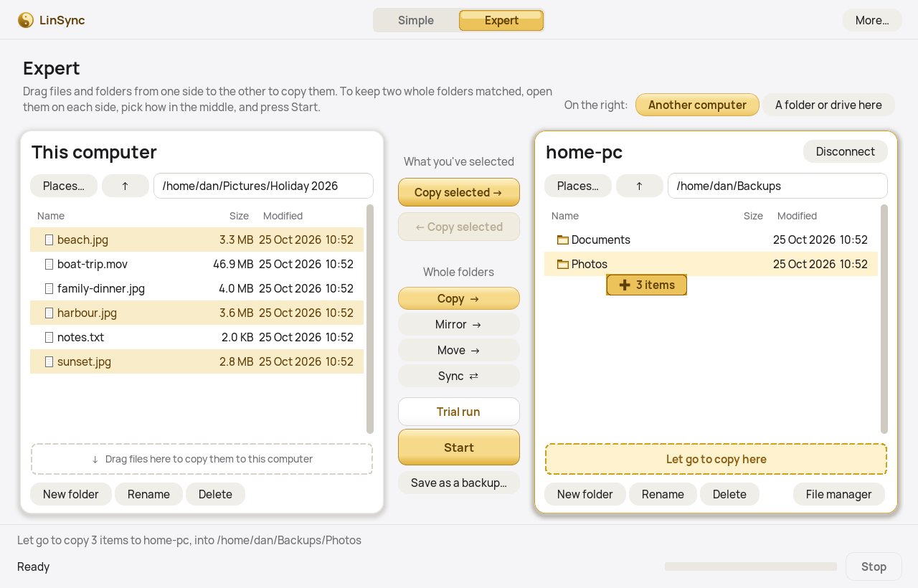Choose A folder or drive here option
This screenshot has width=918, height=588.
(828, 105)
